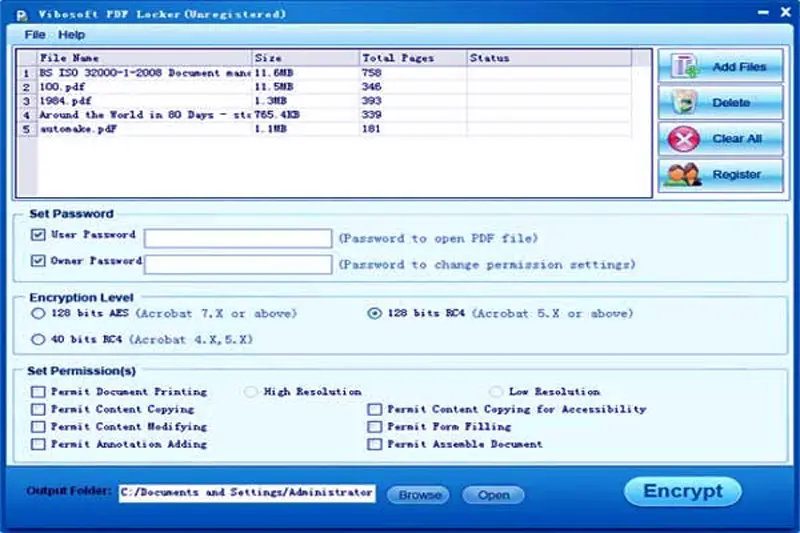The image size is (800, 533).
Task: Click the Browse button
Action: [418, 495]
